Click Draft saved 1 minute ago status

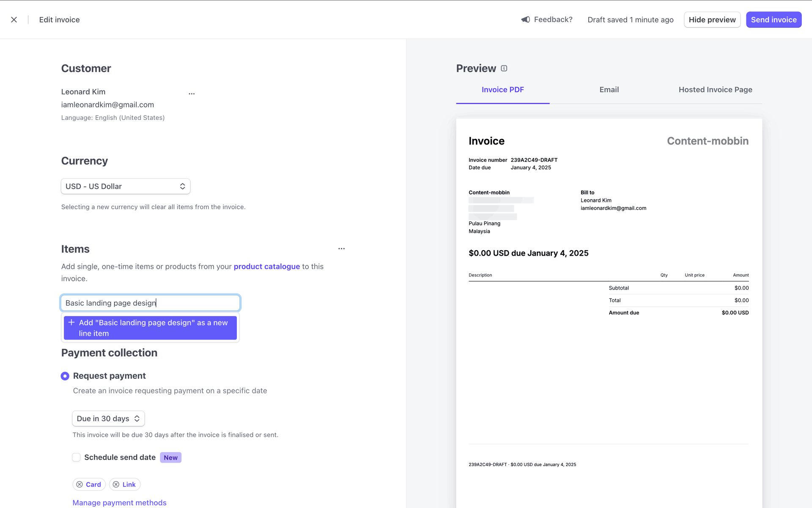(x=630, y=19)
